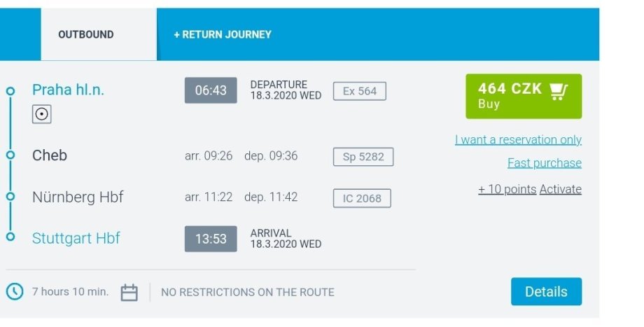Open train Sp 5282 details

pyautogui.click(x=363, y=157)
